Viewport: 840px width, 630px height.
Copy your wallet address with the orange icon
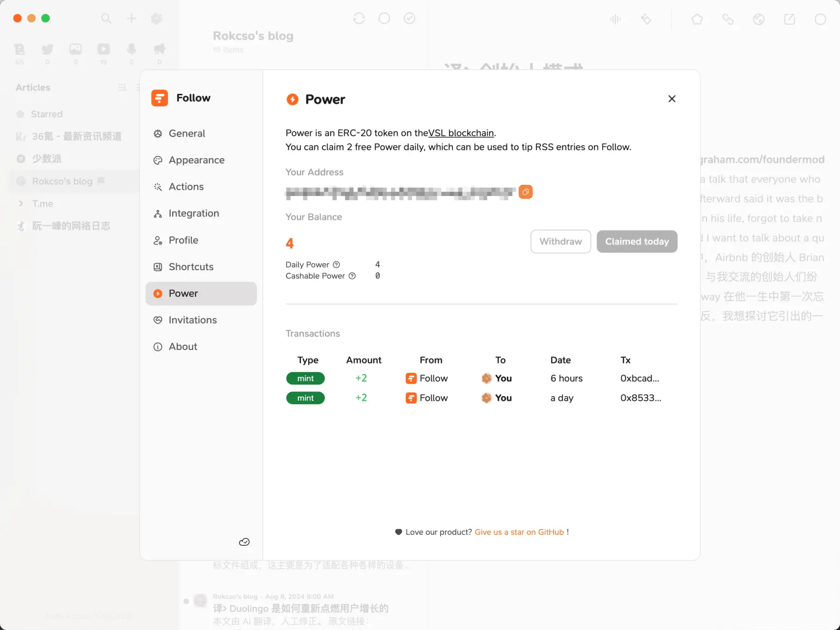525,192
